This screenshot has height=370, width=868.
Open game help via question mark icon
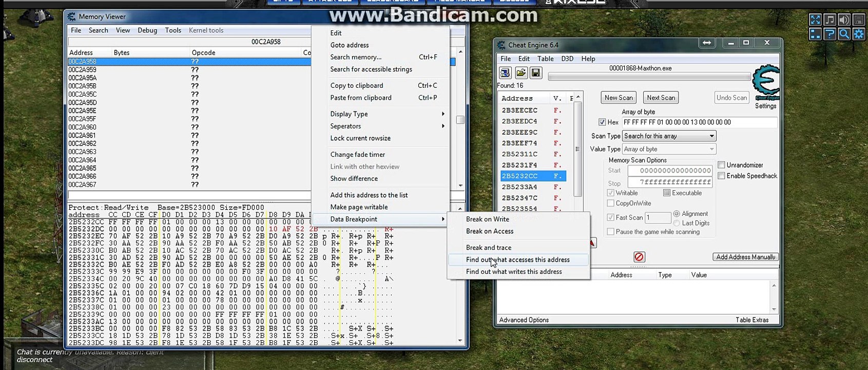830,34
